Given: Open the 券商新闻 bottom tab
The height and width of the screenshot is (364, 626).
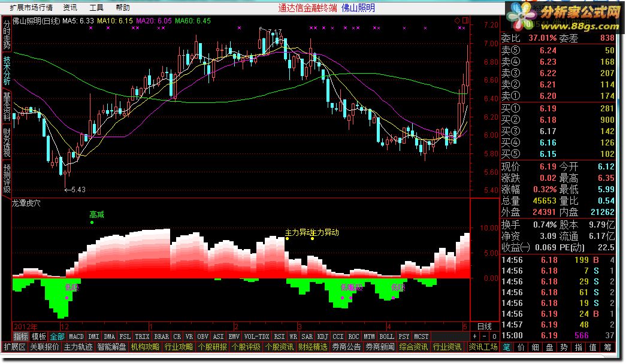Looking at the screenshot, I should [x=380, y=347].
